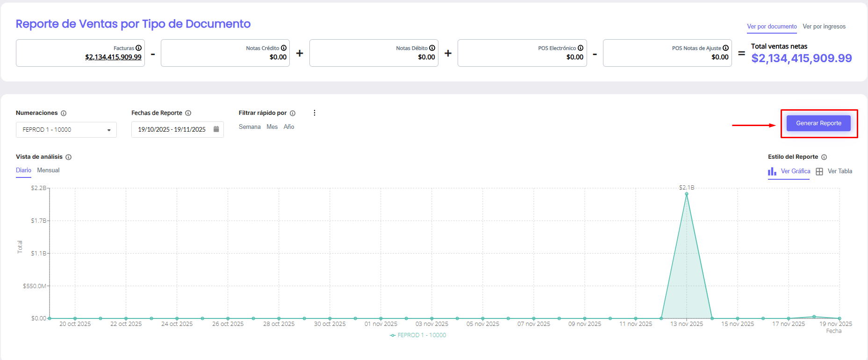
Task: Toggle FEPROD 1 - 10000 legend series
Action: click(x=418, y=335)
